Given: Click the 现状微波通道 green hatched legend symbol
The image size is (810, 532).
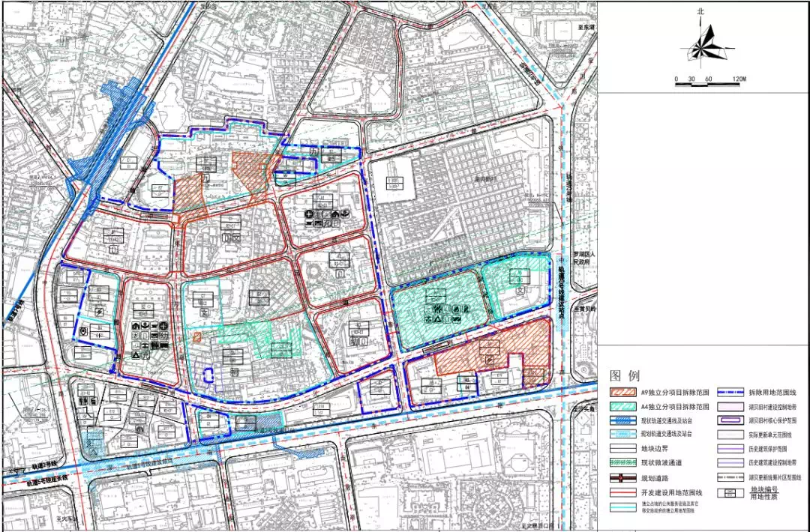Looking at the screenshot, I should click(x=622, y=464).
